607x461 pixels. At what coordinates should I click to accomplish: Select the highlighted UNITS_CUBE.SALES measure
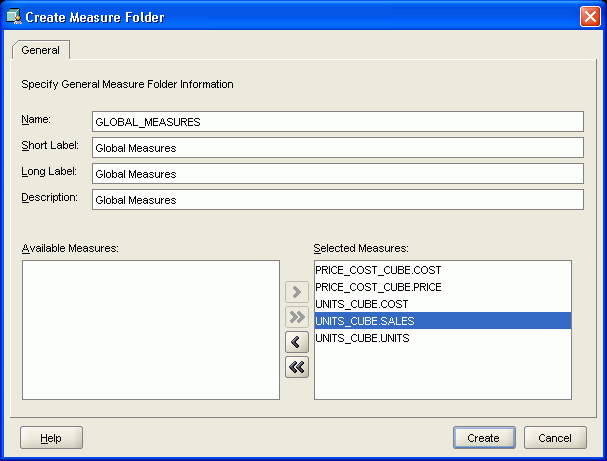(x=364, y=321)
